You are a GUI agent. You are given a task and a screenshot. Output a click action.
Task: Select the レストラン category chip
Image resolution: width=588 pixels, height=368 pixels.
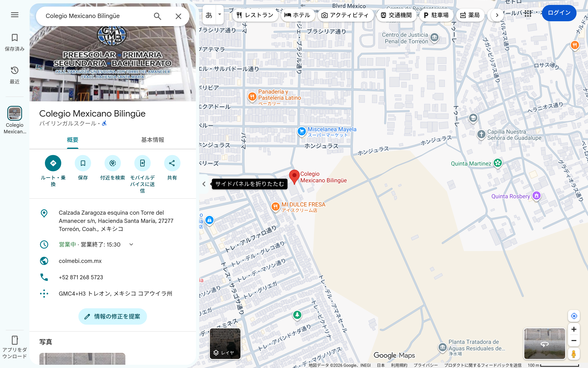[255, 15]
